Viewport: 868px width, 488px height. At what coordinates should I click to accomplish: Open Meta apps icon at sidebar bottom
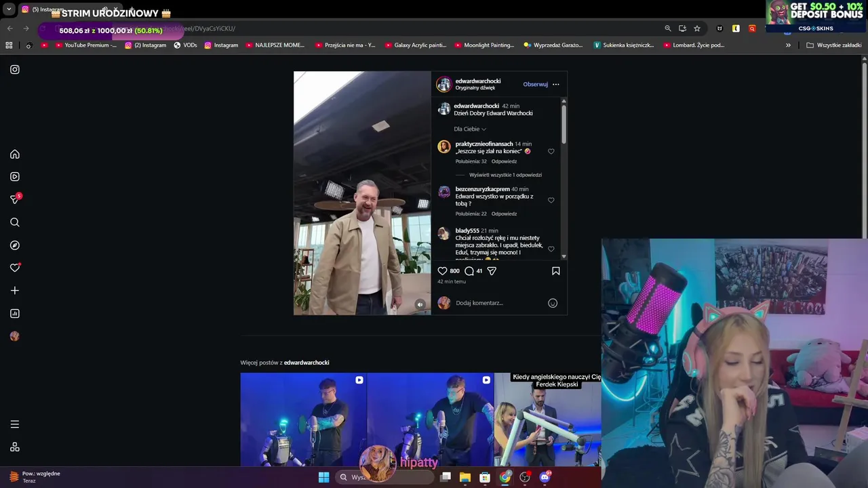(x=15, y=447)
